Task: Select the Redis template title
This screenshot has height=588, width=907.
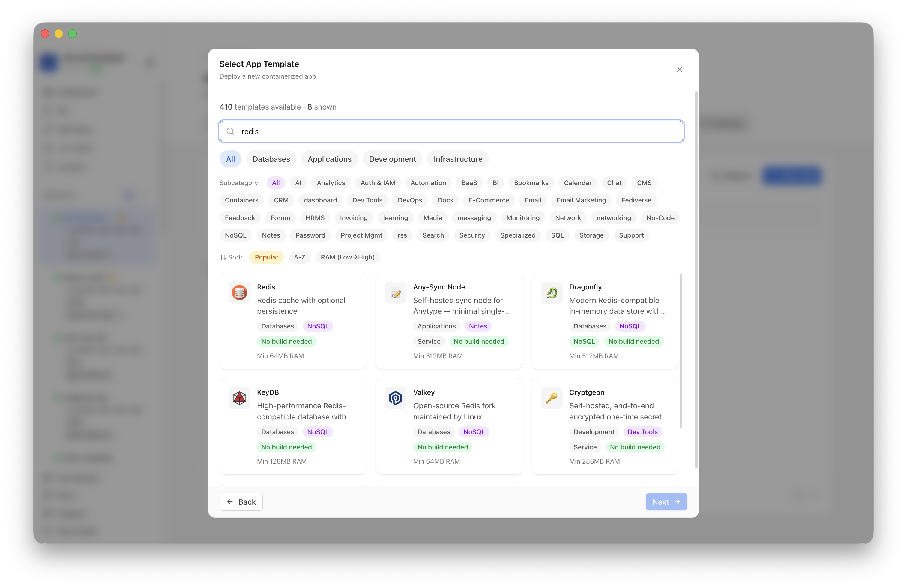Action: (266, 287)
